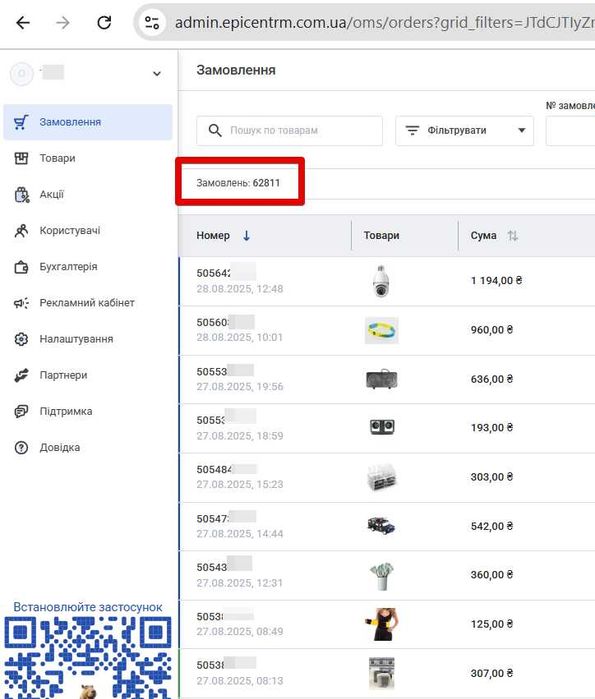Click the gear icon beside Налаштування
Viewport: 595px width, 699px height.
point(21,339)
